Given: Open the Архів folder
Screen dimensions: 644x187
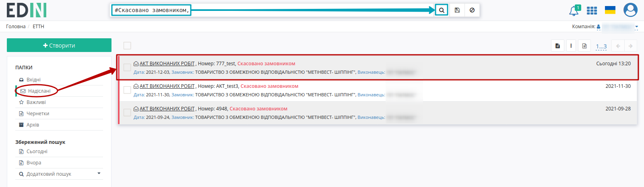Looking at the screenshot, I should [x=33, y=125].
